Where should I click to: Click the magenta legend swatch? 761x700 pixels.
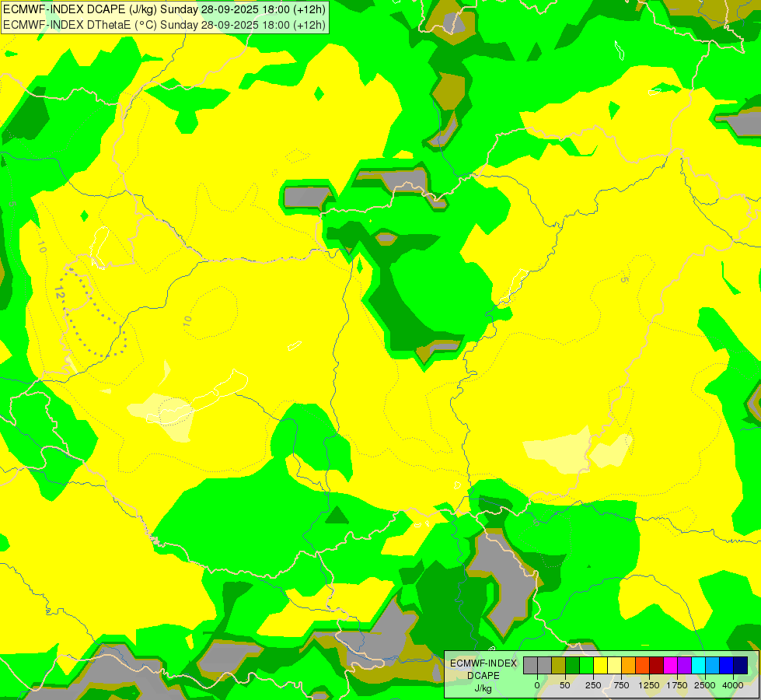pos(670,666)
